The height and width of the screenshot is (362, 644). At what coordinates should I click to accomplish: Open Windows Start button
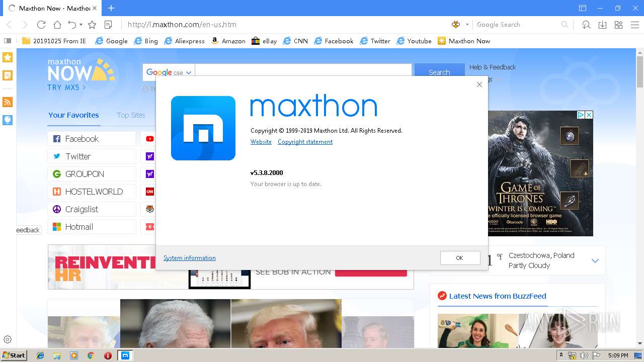coord(14,355)
